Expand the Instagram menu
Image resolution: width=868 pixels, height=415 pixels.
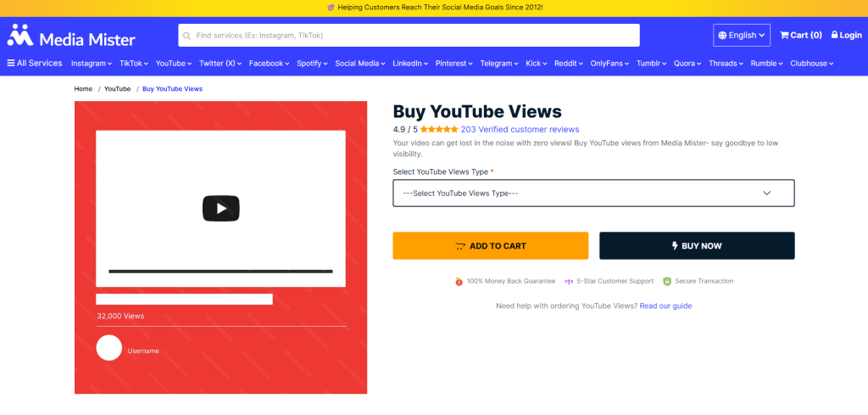[92, 63]
